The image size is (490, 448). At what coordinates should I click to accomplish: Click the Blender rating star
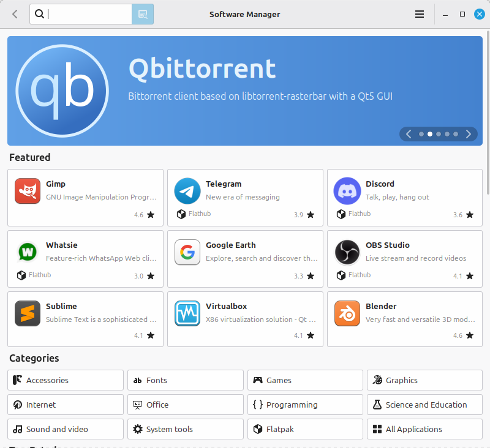(470, 335)
